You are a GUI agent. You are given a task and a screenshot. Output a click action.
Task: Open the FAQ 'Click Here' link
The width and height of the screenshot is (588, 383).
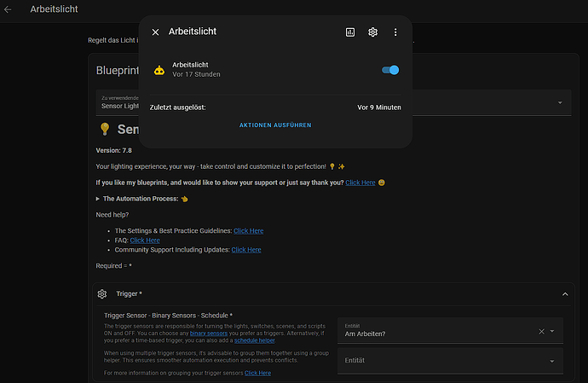coord(145,241)
